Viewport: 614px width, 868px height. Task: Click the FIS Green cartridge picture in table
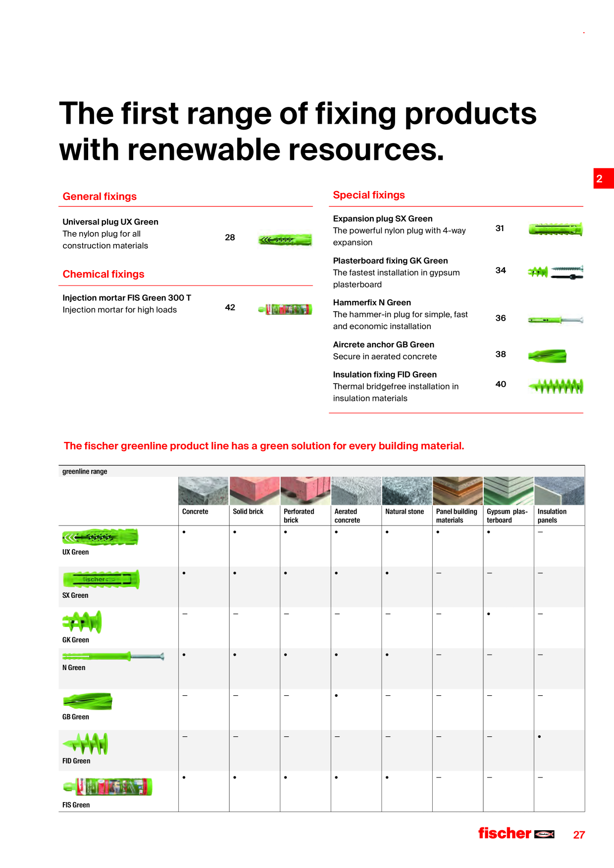(107, 787)
